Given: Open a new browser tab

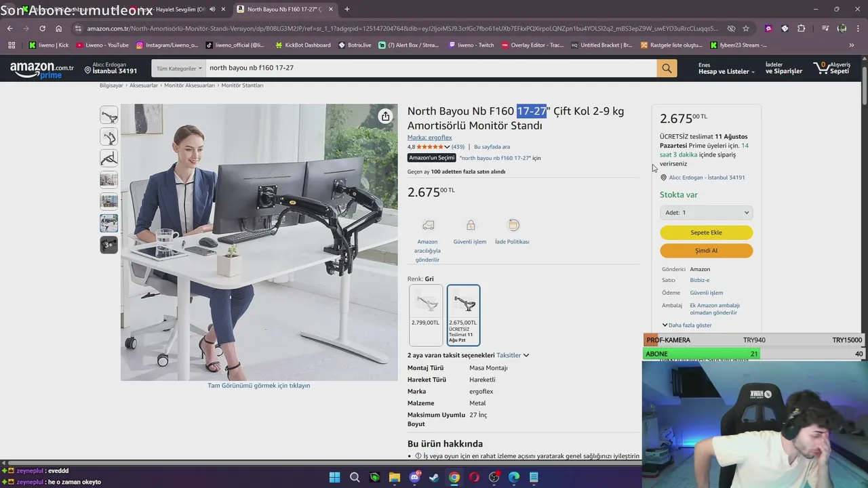Looking at the screenshot, I should click(x=347, y=9).
